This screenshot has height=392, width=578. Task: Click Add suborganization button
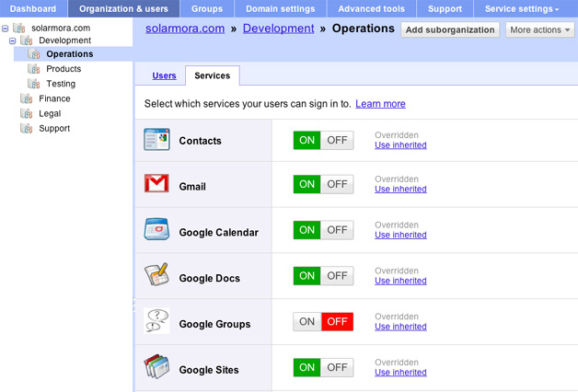pos(450,29)
